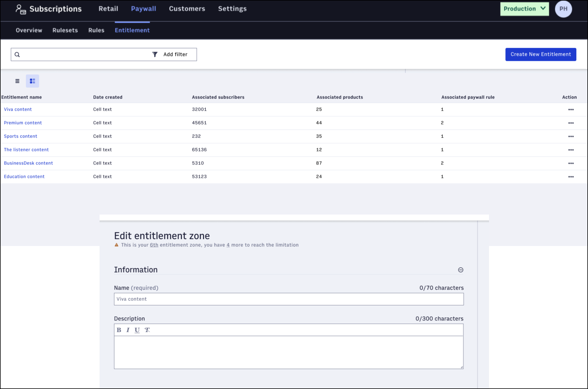Image resolution: width=588 pixels, height=389 pixels.
Task: Open the PH user avatar menu
Action: (x=563, y=9)
